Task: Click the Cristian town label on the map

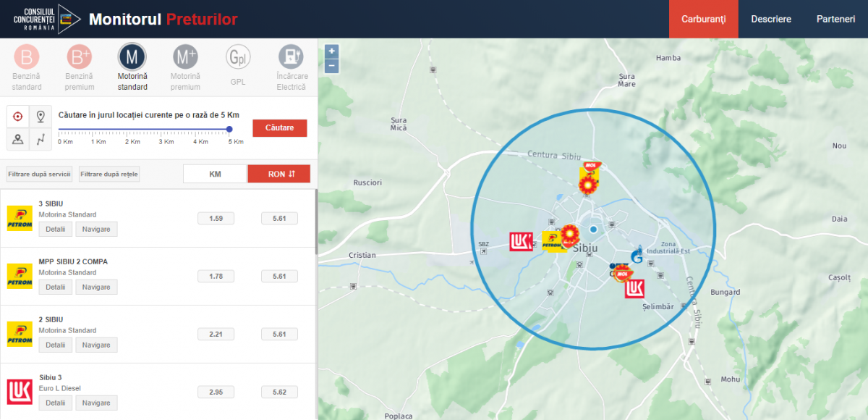Action: tap(362, 255)
